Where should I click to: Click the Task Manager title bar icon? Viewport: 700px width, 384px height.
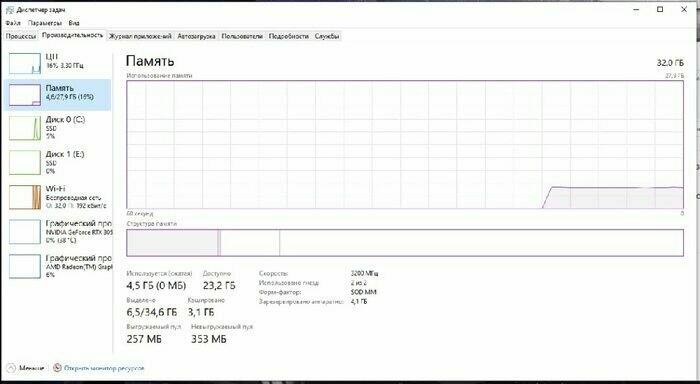(x=9, y=10)
